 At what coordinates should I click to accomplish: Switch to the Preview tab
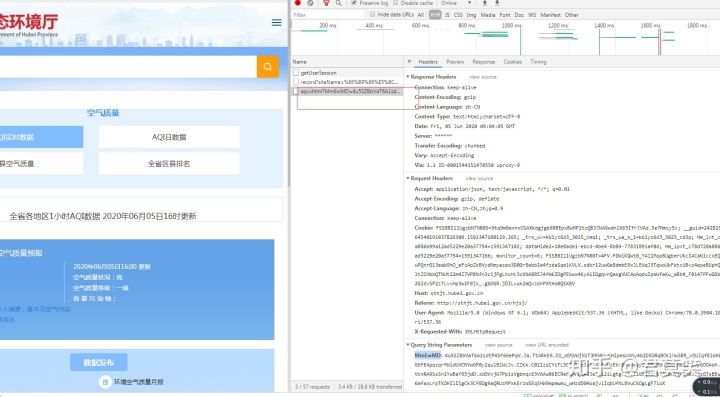click(x=455, y=62)
